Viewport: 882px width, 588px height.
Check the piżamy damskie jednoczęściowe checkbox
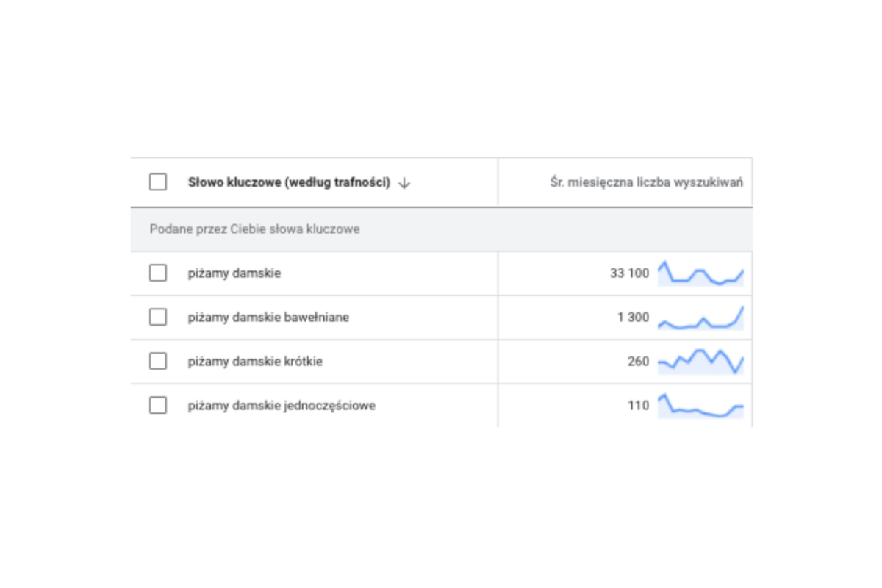[x=158, y=406]
